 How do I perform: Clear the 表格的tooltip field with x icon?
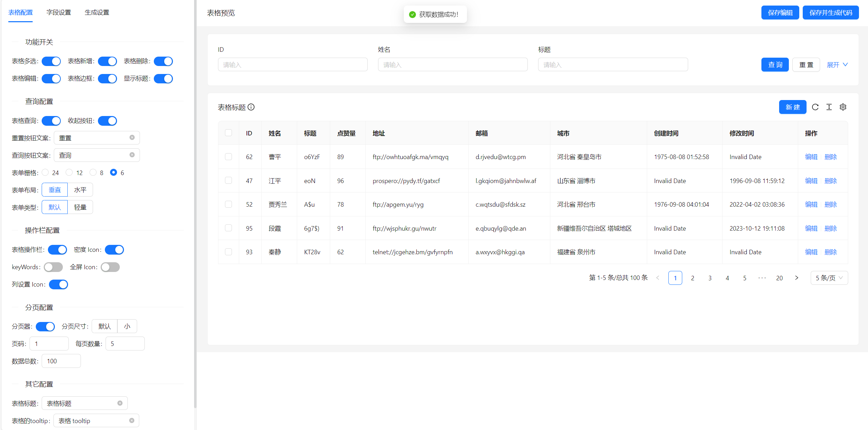131,420
